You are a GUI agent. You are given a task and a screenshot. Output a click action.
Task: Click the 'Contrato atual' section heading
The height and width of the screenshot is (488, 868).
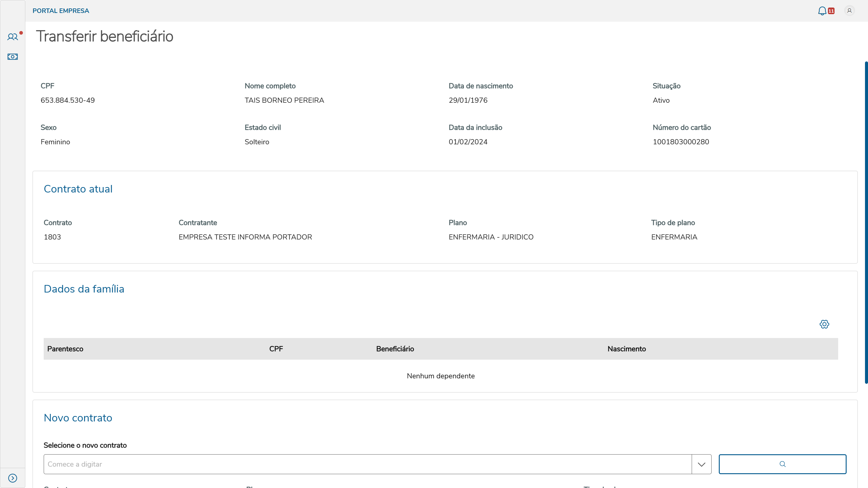78,189
